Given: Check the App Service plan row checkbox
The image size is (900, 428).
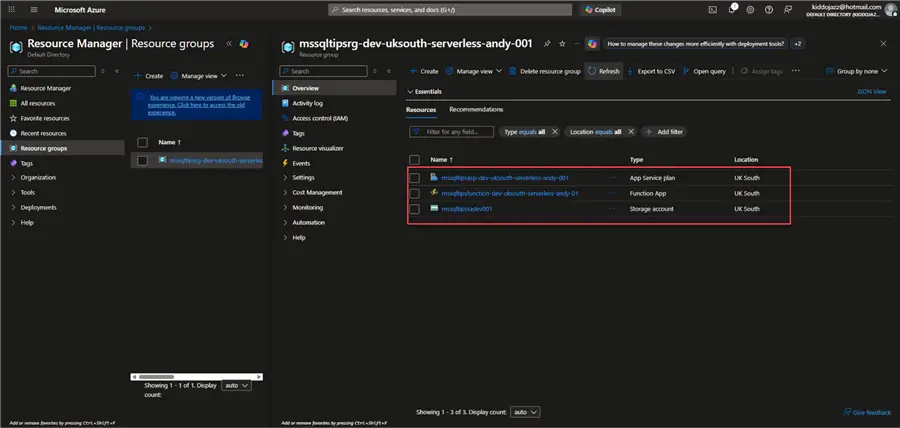Looking at the screenshot, I should (x=414, y=178).
